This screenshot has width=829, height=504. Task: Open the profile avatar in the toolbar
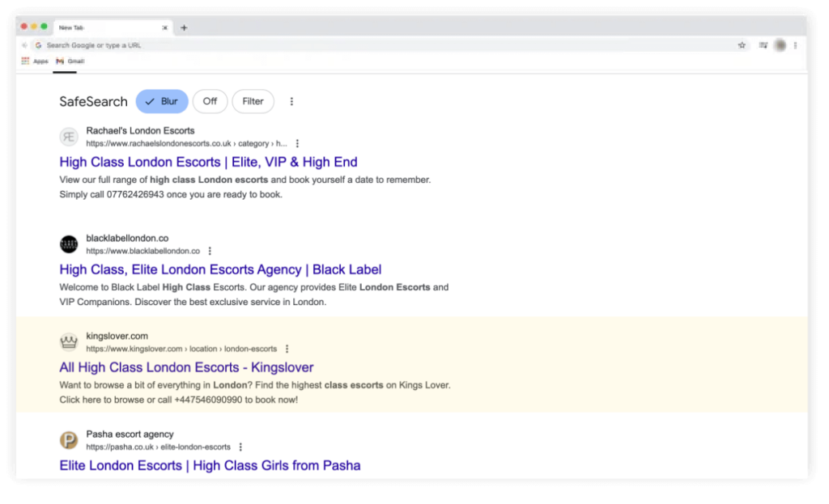(x=780, y=45)
